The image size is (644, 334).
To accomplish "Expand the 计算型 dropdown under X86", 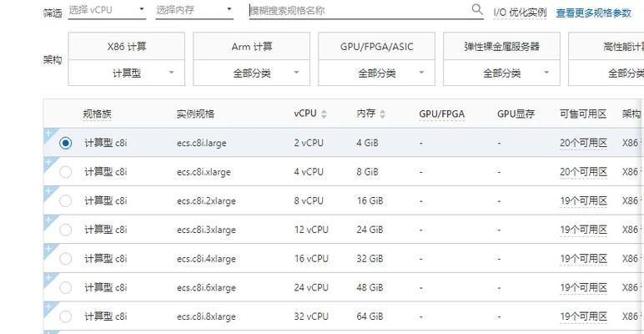I will pyautogui.click(x=126, y=73).
